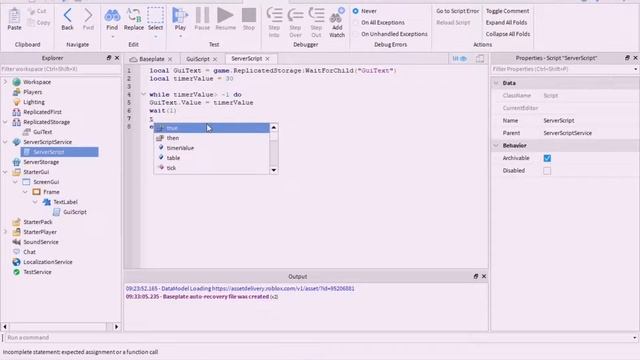Select the 'true' autocomplete suggestion

pos(211,128)
